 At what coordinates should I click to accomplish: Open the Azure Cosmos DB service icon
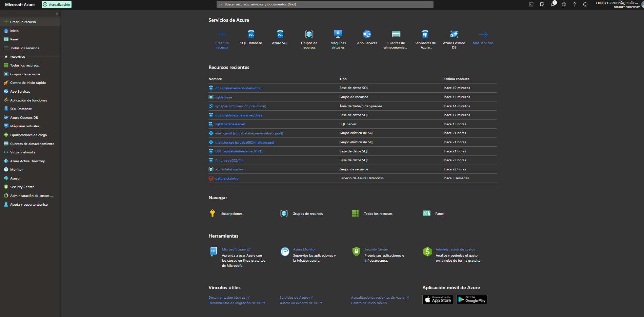click(454, 34)
